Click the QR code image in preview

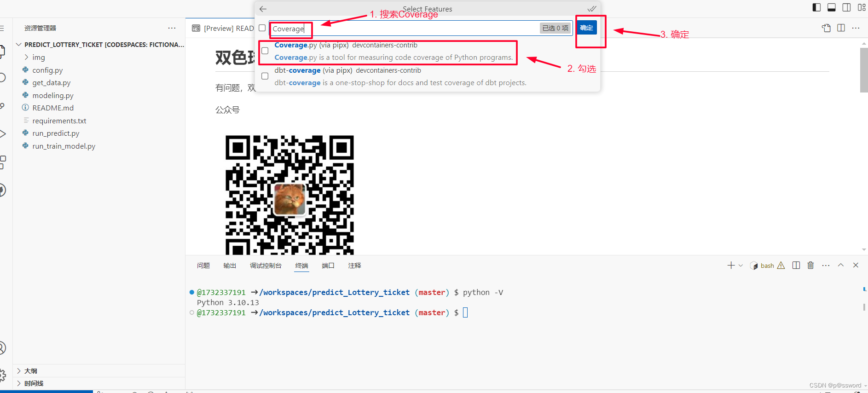(289, 195)
